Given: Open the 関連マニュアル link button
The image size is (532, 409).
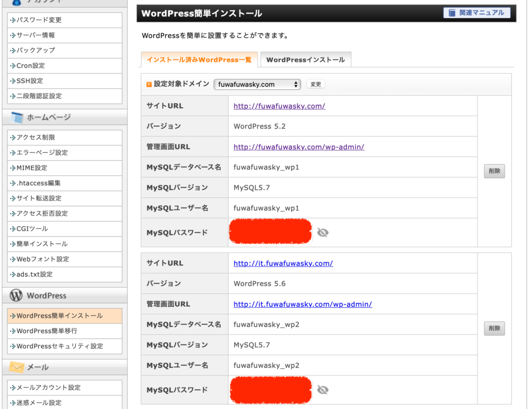Looking at the screenshot, I should tap(477, 13).
